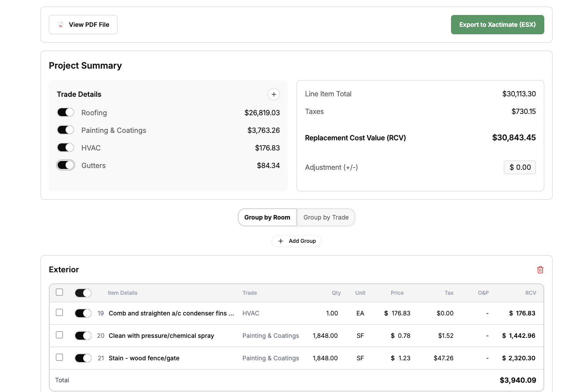Disable item 20 pressure spray toggle
The image size is (572, 392).
83,336
